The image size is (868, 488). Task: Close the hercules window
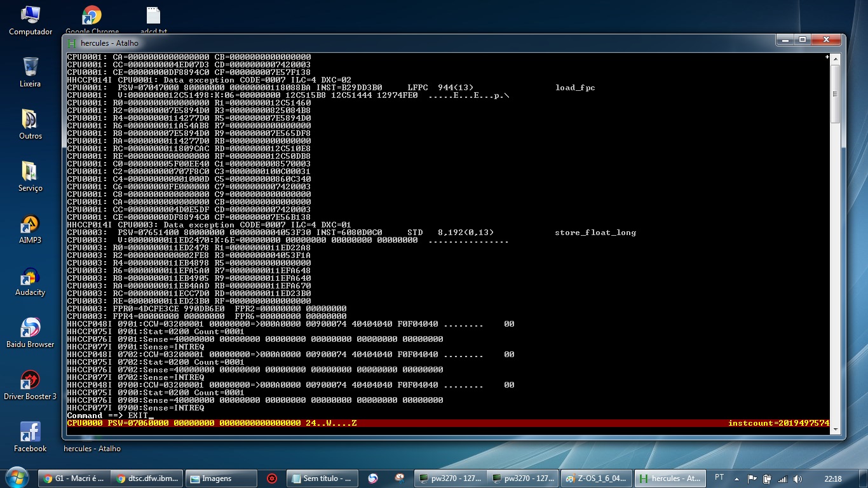pyautogui.click(x=825, y=40)
